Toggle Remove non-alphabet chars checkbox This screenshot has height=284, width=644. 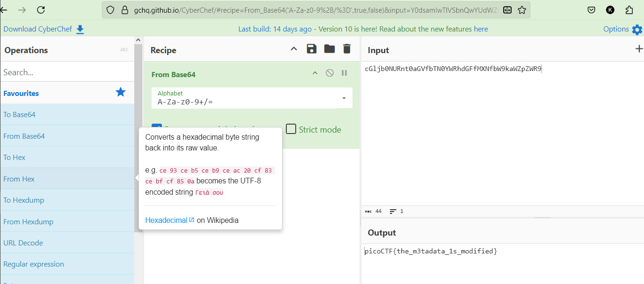click(x=157, y=128)
